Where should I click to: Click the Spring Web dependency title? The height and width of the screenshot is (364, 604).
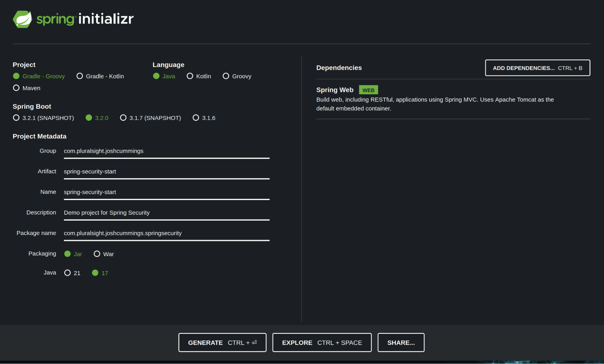(x=335, y=90)
